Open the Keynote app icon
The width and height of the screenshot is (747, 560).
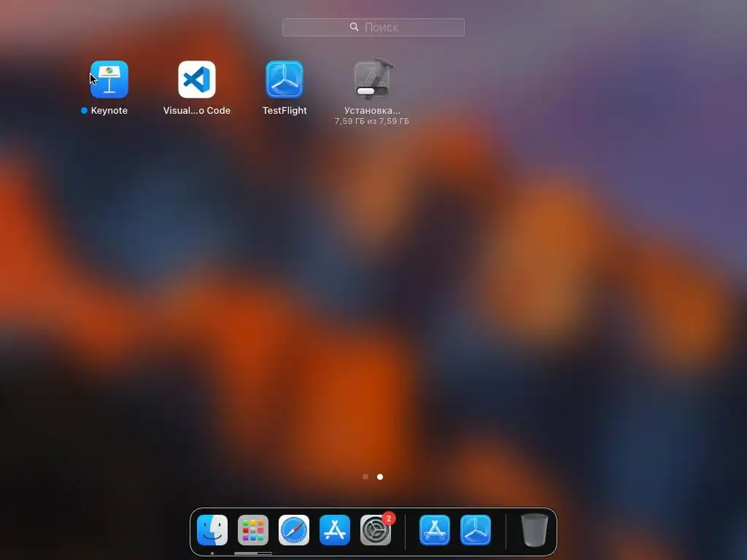tap(109, 79)
